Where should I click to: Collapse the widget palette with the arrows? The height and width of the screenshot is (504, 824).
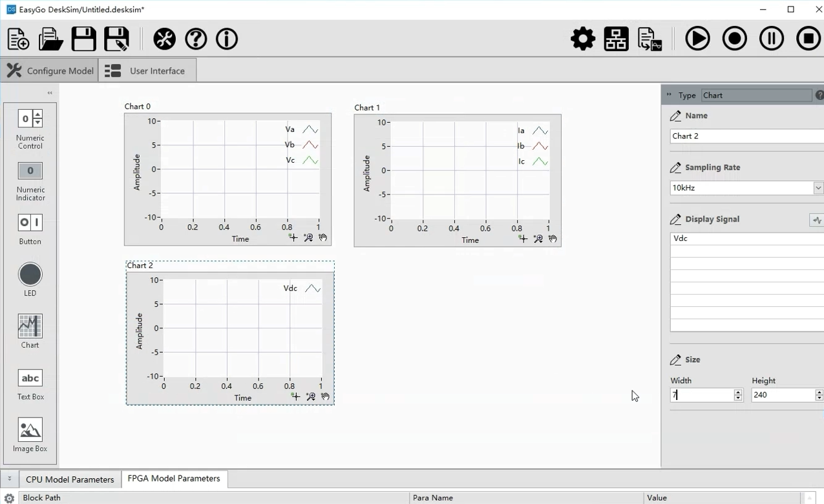click(x=50, y=93)
